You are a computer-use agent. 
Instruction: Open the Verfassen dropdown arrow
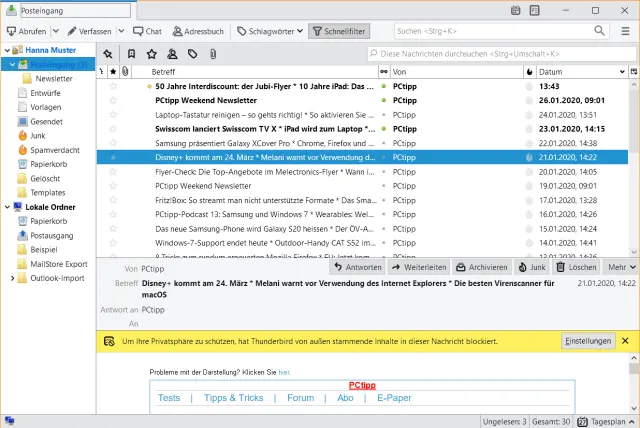(x=121, y=31)
